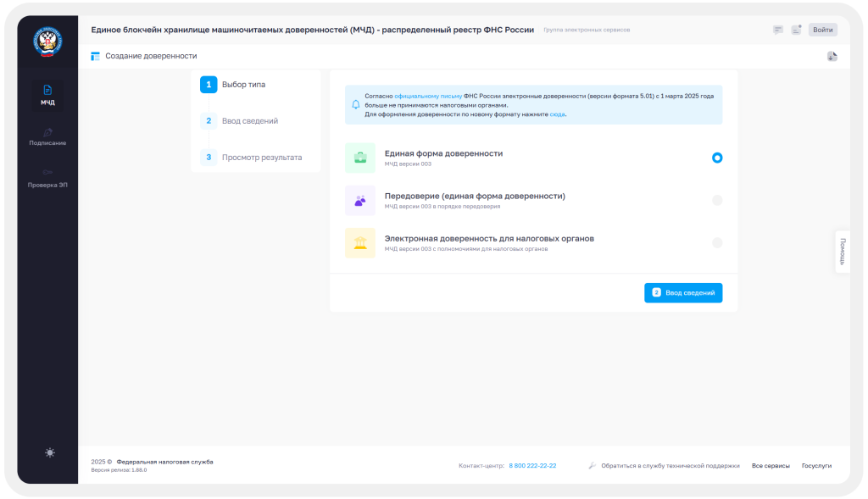The height and width of the screenshot is (499, 868).
Task: Open the Помощь tab on the right edge
Action: click(x=841, y=252)
